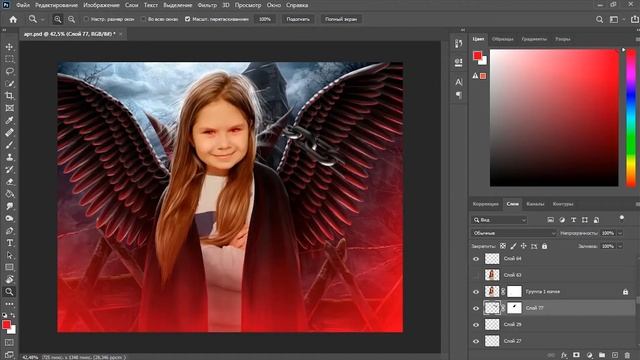Screen dimensions: 640x360
Task: Uncheck 'Масшт. перетаскиванием' checkbox
Action: pyautogui.click(x=187, y=19)
